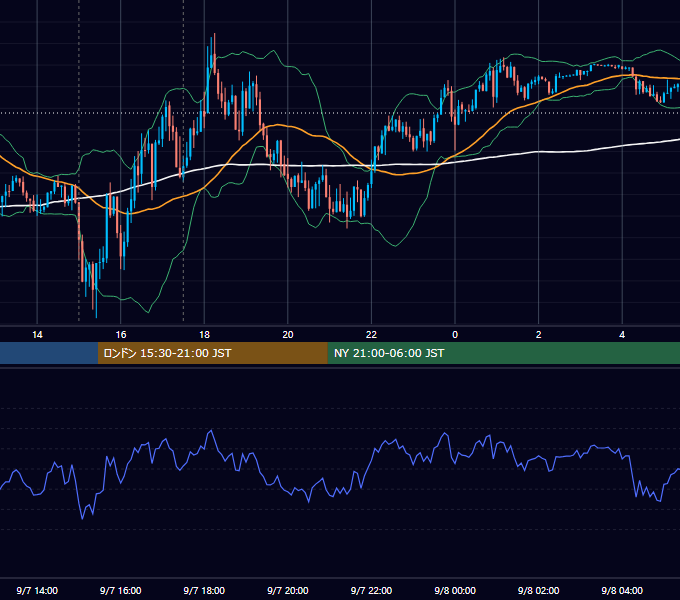Click the 9/7 16:00 time label
Screen dimensions: 680x600
click(121, 591)
